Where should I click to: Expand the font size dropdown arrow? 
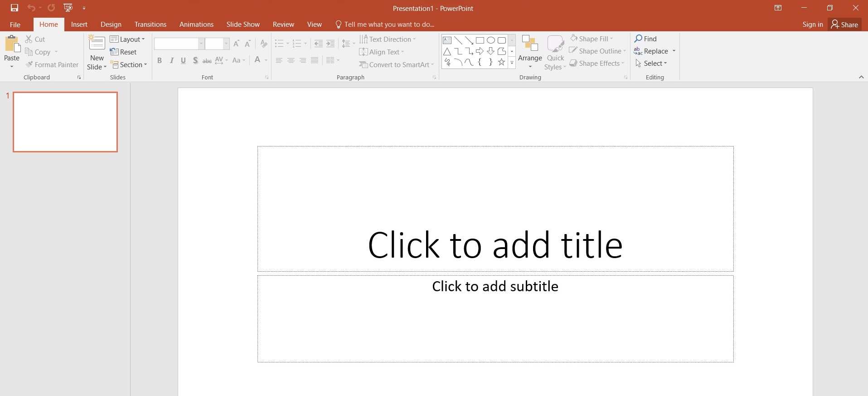(x=226, y=44)
